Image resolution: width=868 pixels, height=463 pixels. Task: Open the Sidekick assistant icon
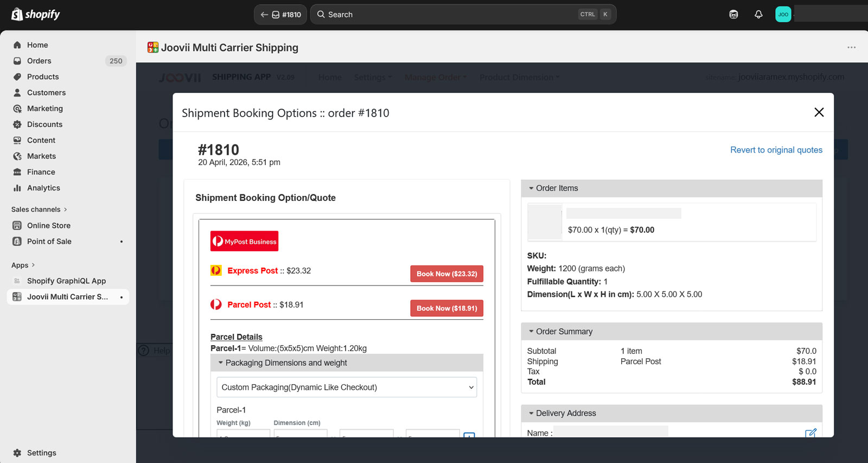pyautogui.click(x=733, y=15)
